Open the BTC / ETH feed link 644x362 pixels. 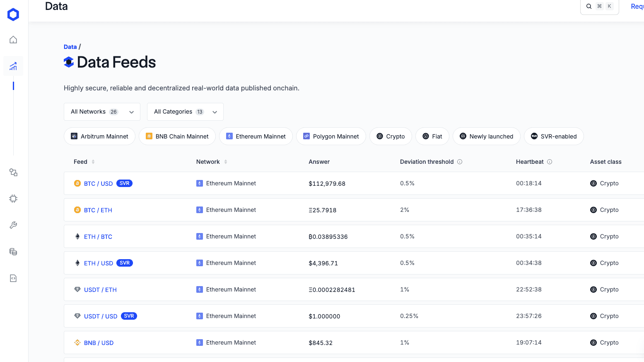tap(98, 210)
